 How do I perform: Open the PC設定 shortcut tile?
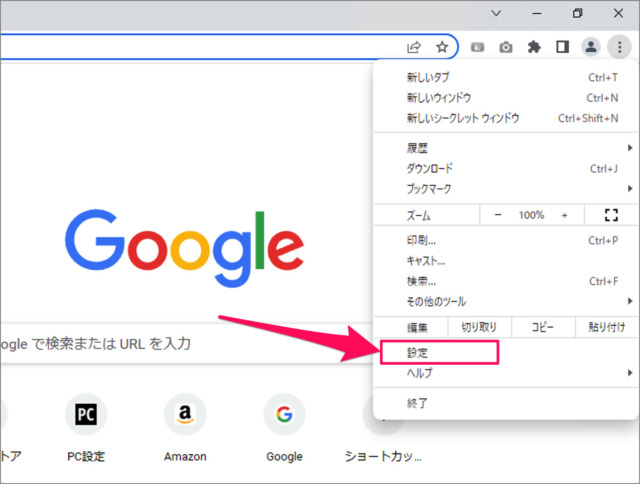[x=86, y=428]
